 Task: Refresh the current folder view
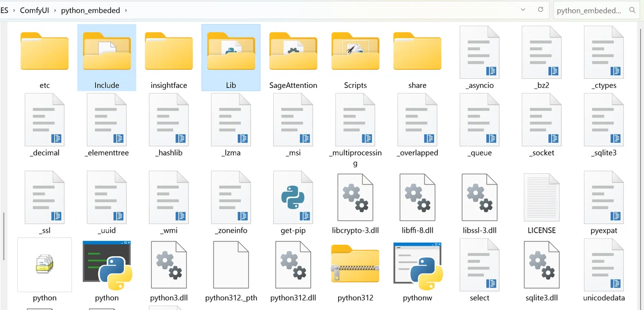pos(540,10)
